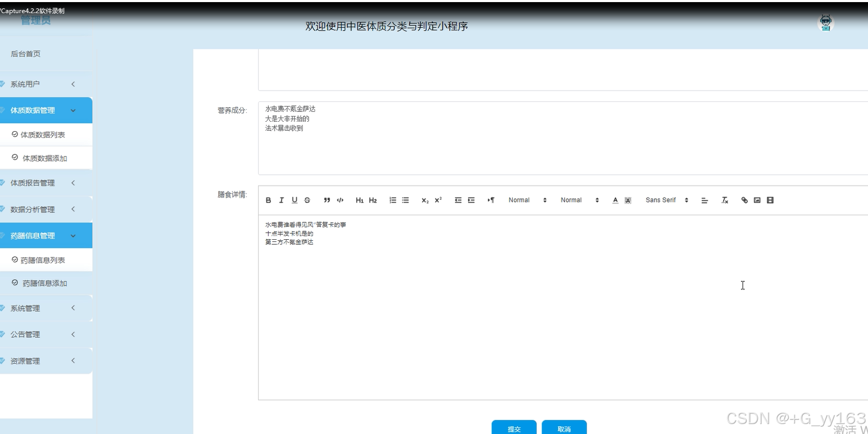The height and width of the screenshot is (434, 868).
Task: Decrease indent with outdent icon
Action: click(x=458, y=200)
